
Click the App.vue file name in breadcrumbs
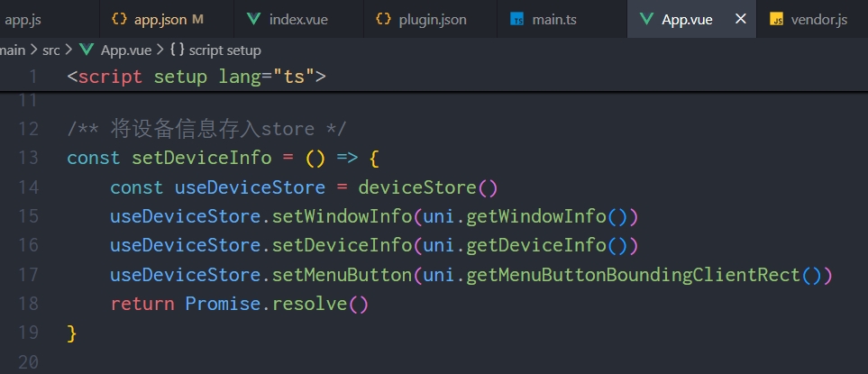pyautogui.click(x=126, y=50)
